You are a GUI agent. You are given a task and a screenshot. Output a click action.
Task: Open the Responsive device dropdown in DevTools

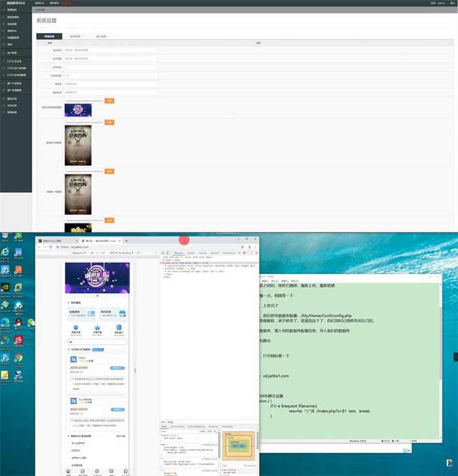click(x=79, y=253)
